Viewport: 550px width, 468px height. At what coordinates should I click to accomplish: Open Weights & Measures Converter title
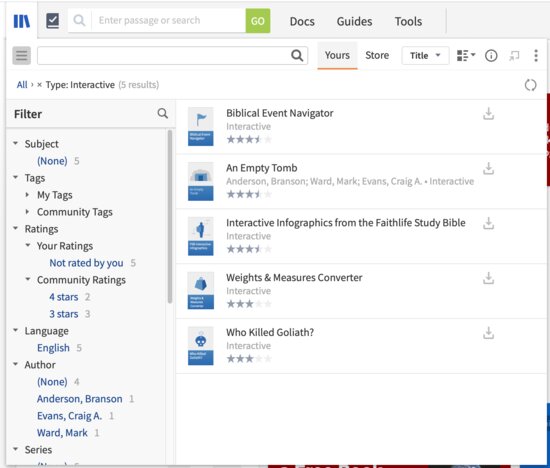click(x=294, y=278)
